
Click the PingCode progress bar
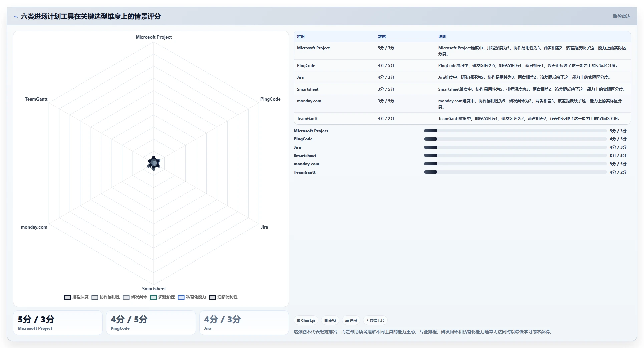pos(515,139)
